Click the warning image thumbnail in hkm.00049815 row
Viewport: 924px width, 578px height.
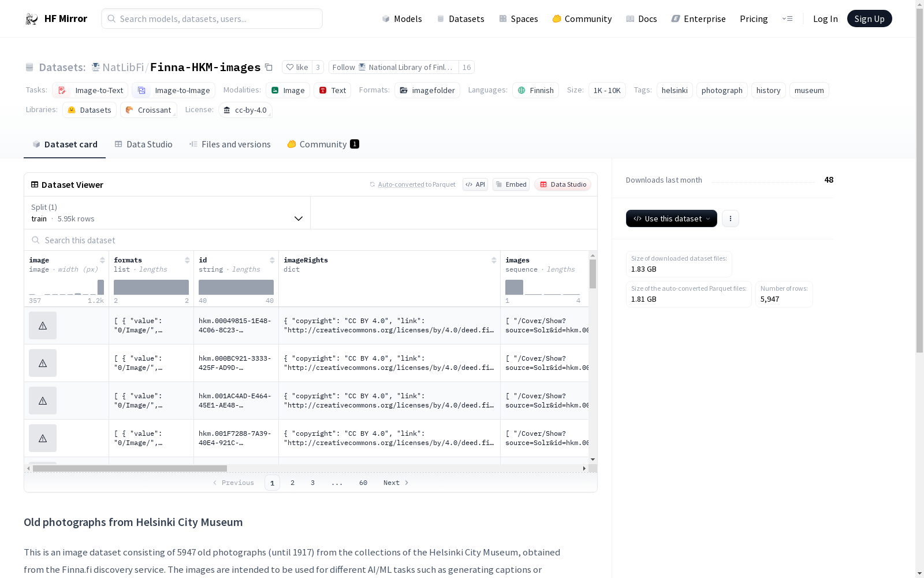pyautogui.click(x=43, y=325)
